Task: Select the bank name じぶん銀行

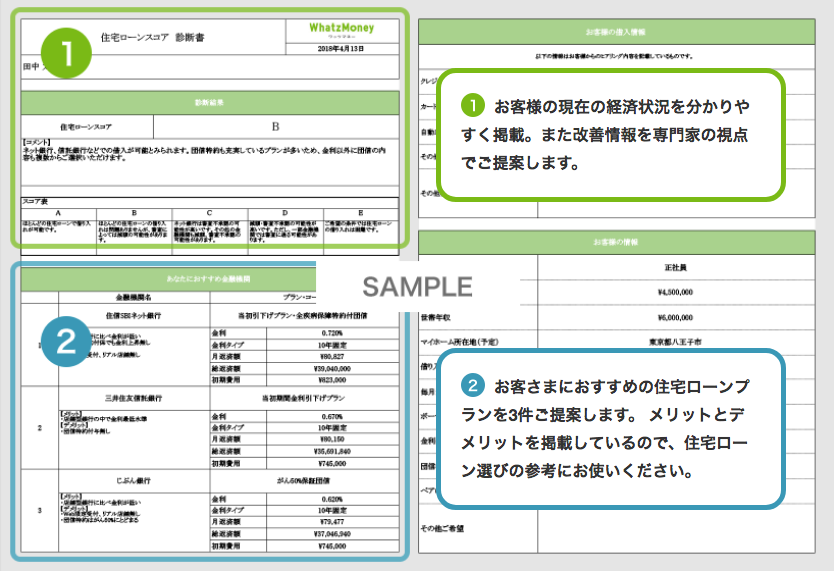Action: [134, 481]
